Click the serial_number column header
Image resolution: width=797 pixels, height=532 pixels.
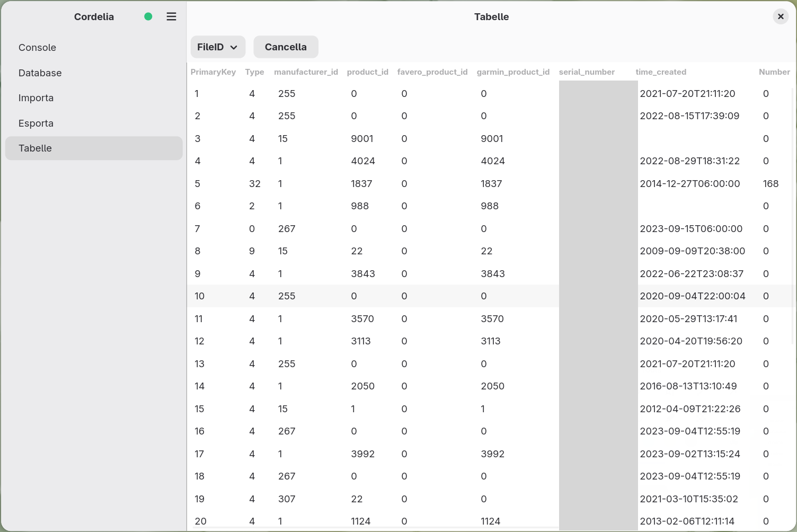[x=587, y=72]
